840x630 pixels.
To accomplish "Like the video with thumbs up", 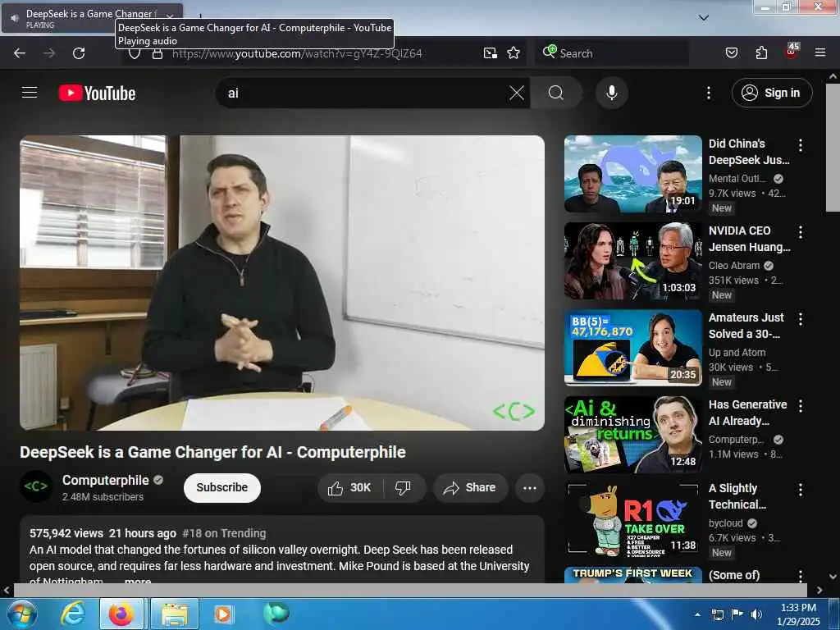I will coord(350,487).
